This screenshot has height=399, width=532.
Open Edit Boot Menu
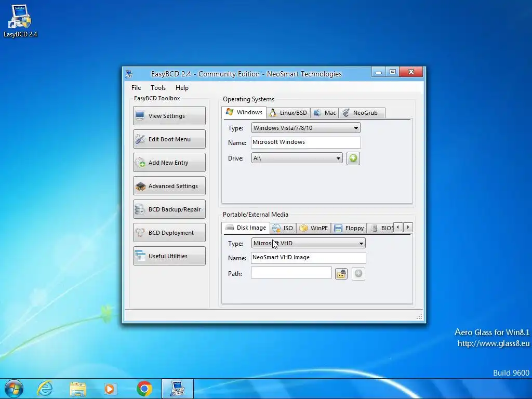[169, 139]
